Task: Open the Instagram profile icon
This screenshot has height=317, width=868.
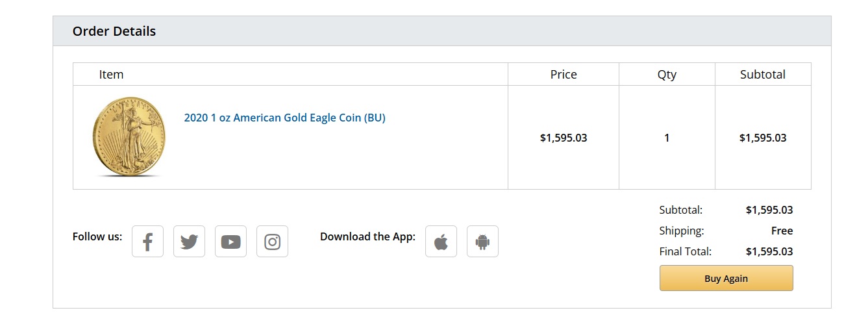Action: pyautogui.click(x=272, y=242)
